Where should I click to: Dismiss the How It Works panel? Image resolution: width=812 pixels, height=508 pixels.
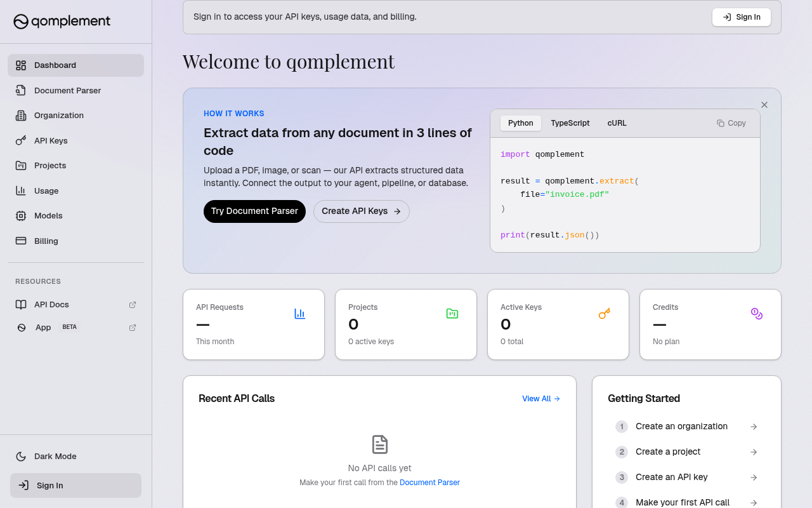point(764,105)
